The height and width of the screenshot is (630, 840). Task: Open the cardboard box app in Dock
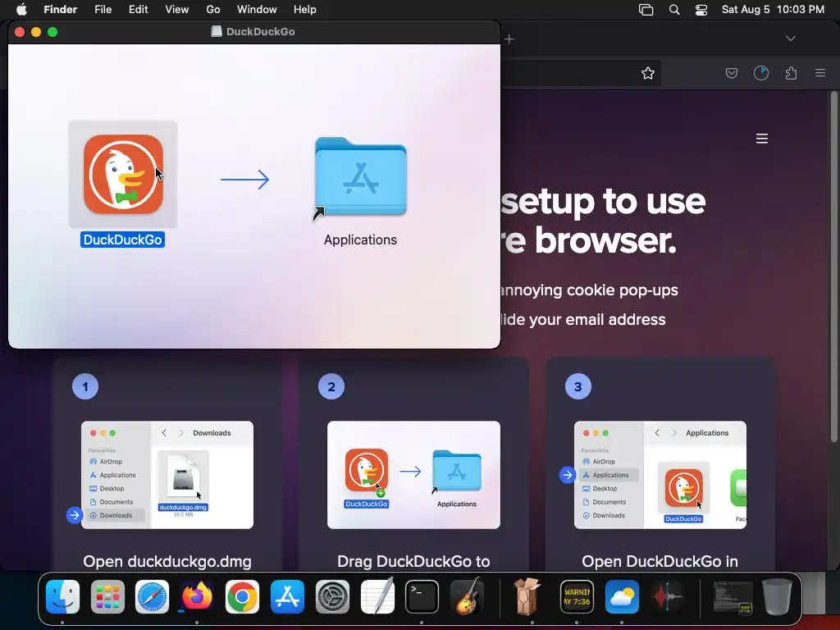[x=527, y=597]
